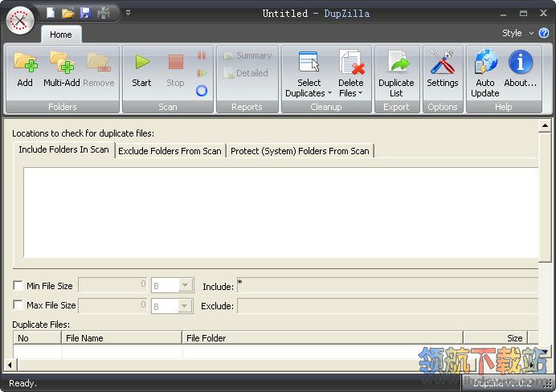Sort by File Folder column header
Viewport: 556px width, 392px height.
pyautogui.click(x=323, y=338)
